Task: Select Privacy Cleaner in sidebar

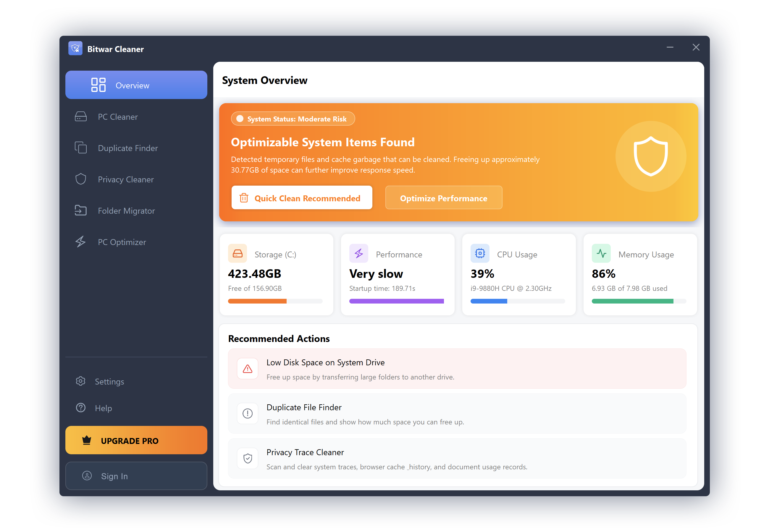Action: pyautogui.click(x=136, y=179)
